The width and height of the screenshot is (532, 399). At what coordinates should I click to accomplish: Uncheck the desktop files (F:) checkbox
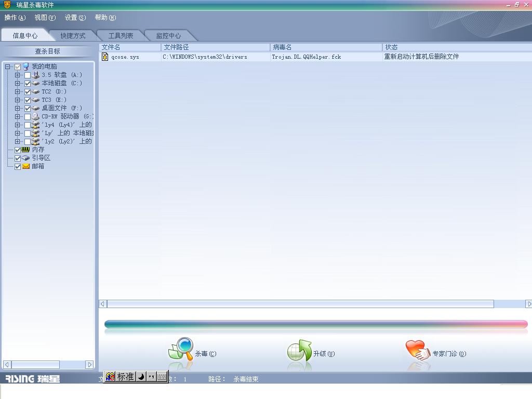pyautogui.click(x=28, y=109)
